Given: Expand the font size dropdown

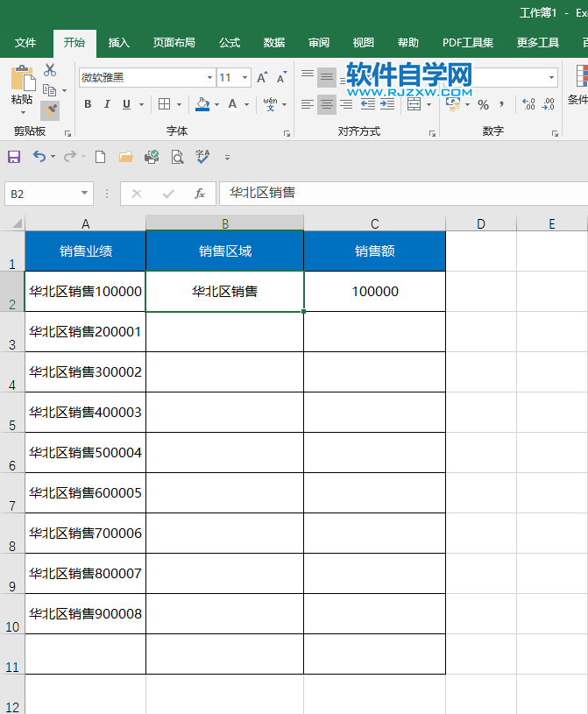Looking at the screenshot, I should point(244,78).
